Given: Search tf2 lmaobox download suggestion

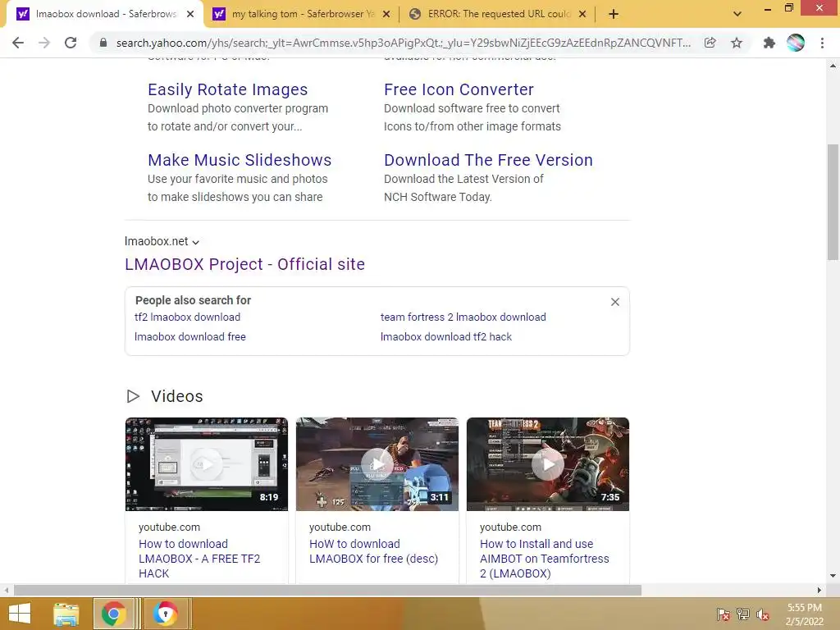Looking at the screenshot, I should click(187, 317).
